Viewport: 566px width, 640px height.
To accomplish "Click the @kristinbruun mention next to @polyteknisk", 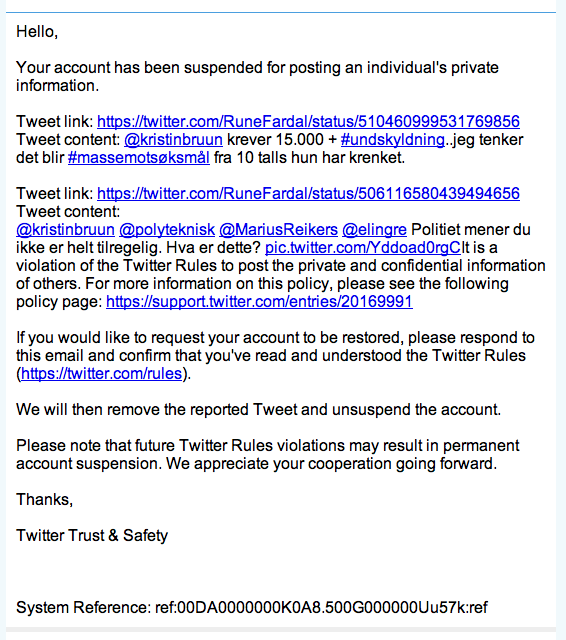I will point(65,229).
